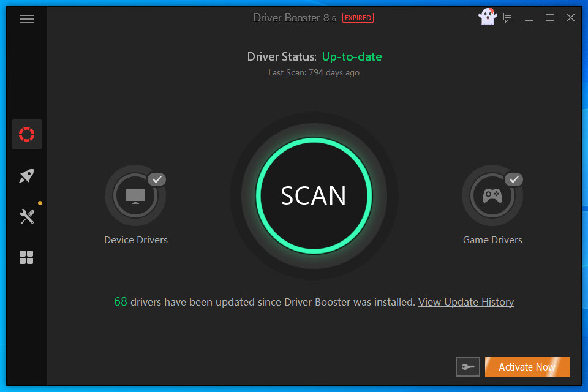588x392 pixels.
Task: Click the red EXPIRED license badge
Action: pyautogui.click(x=358, y=18)
